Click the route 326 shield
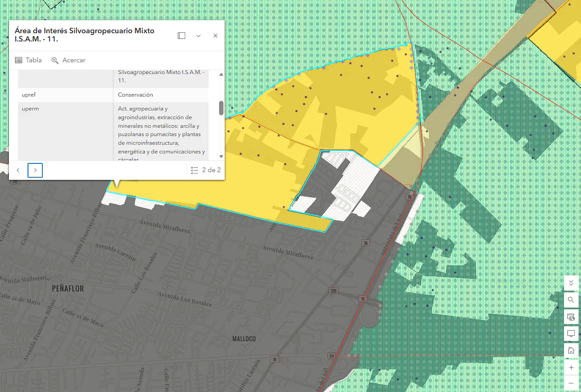This screenshot has height=392, width=581. [x=334, y=291]
